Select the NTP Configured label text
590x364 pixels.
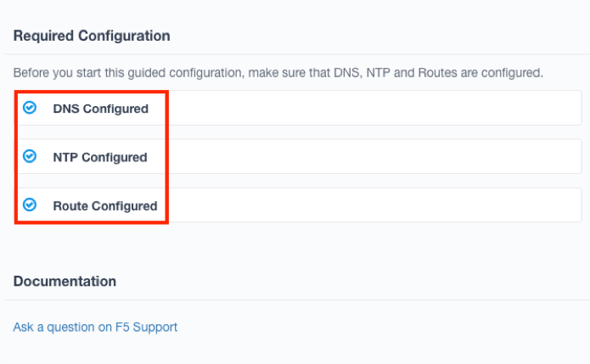click(x=99, y=157)
